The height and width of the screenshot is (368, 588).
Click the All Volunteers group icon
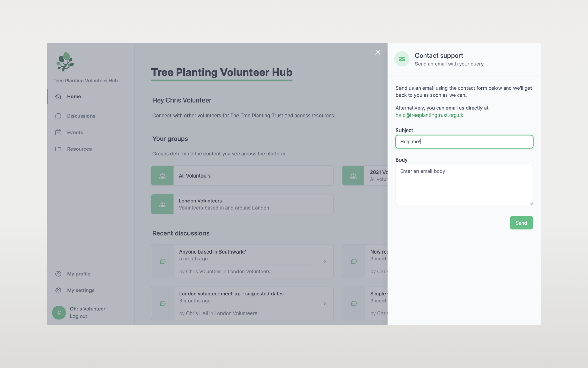tap(162, 176)
